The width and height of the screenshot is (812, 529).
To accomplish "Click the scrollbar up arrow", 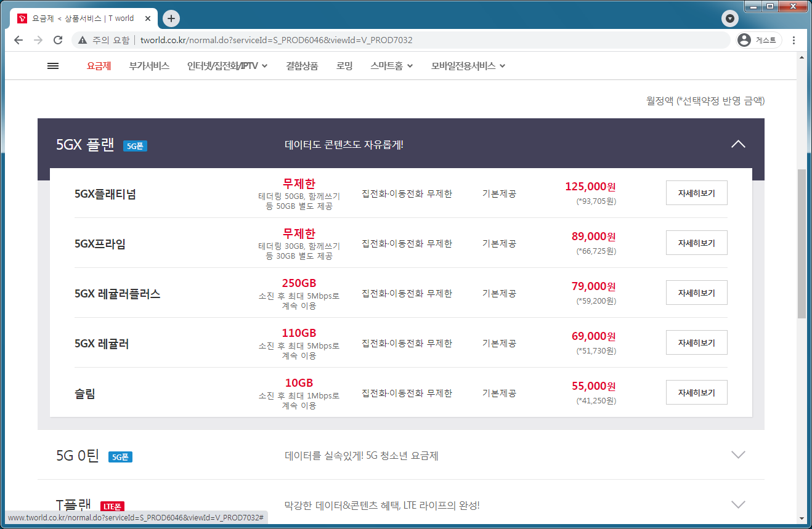I will pos(802,57).
